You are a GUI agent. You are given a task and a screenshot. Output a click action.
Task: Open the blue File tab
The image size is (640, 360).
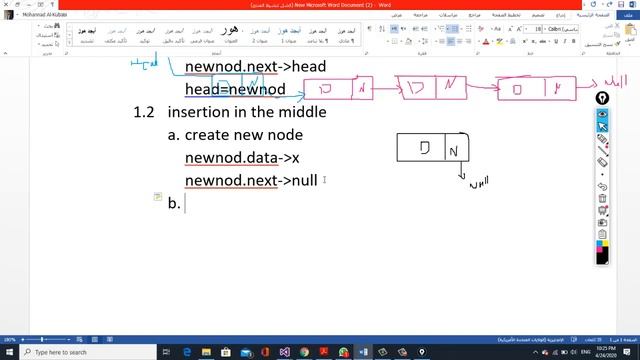click(x=628, y=15)
